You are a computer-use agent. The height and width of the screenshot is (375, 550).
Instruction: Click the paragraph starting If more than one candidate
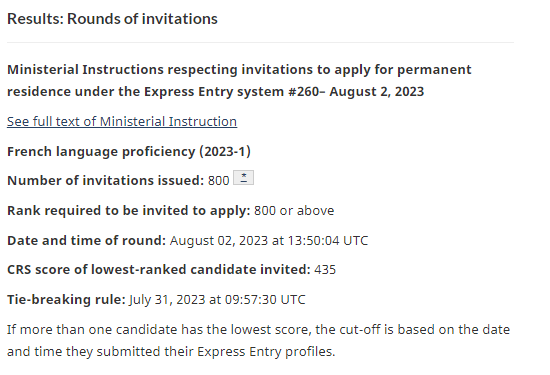tap(259, 341)
